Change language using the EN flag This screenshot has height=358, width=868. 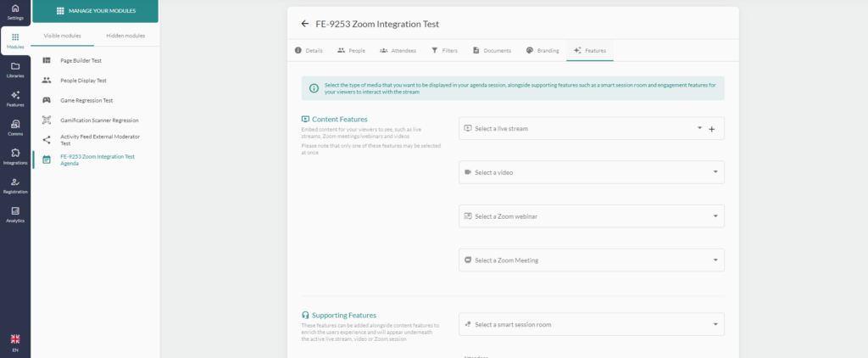point(15,343)
